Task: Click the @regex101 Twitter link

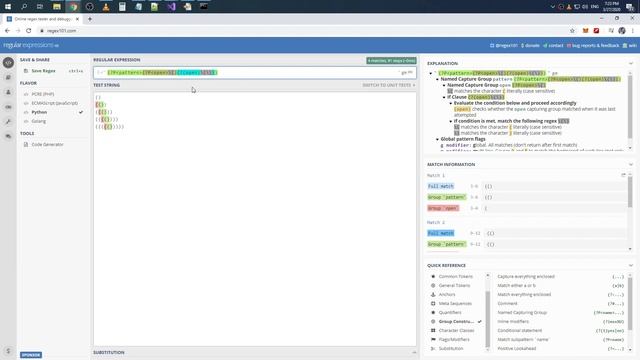Action: (504, 45)
